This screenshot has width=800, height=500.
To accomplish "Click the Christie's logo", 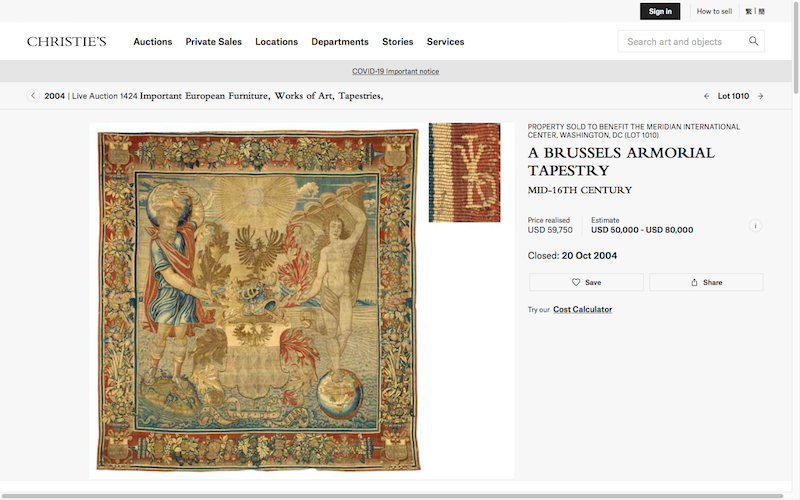I will 67,41.
